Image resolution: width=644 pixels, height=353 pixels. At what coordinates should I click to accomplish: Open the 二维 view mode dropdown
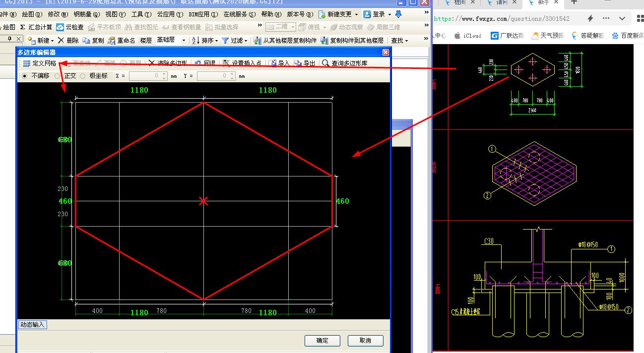(281, 27)
